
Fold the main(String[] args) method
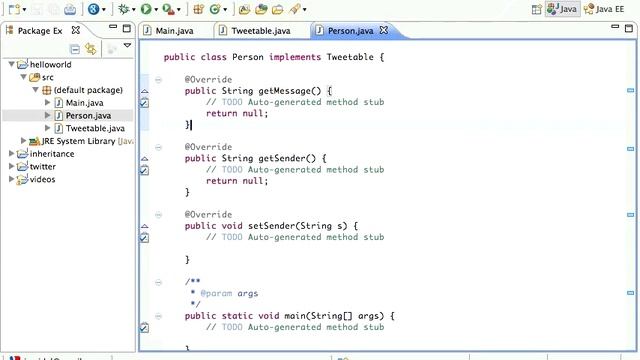pyautogui.click(x=158, y=316)
